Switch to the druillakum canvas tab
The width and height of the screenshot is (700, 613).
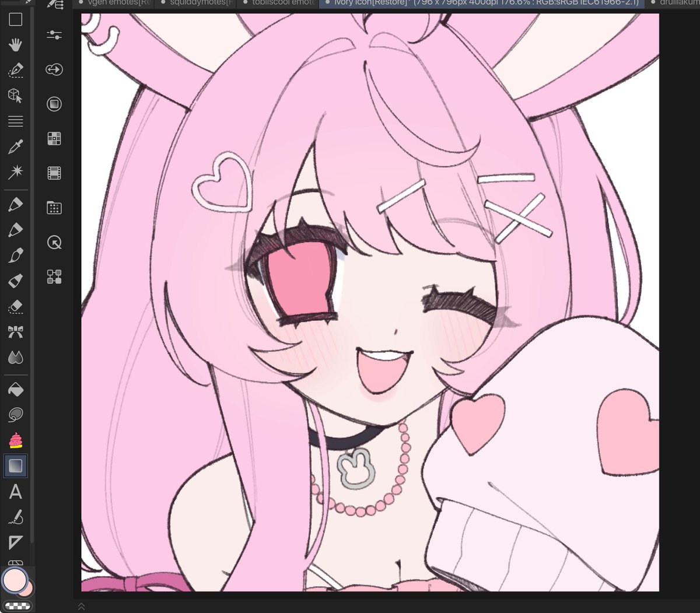[674, 3]
